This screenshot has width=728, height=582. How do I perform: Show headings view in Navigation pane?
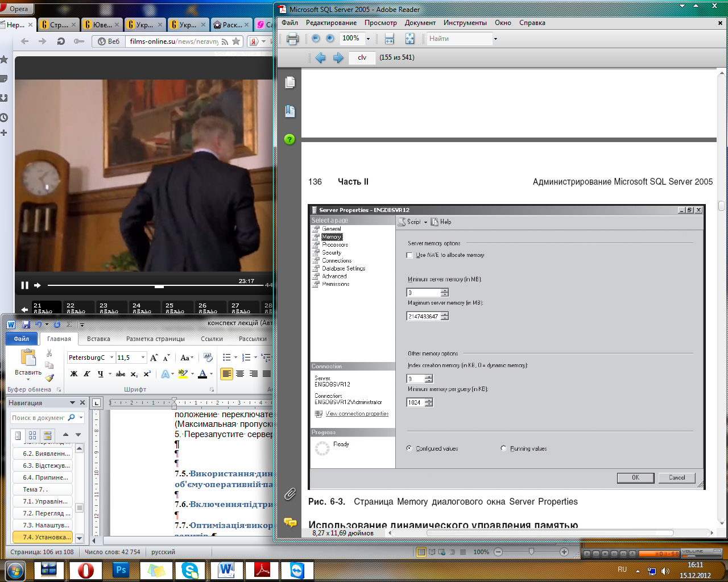click(18, 435)
